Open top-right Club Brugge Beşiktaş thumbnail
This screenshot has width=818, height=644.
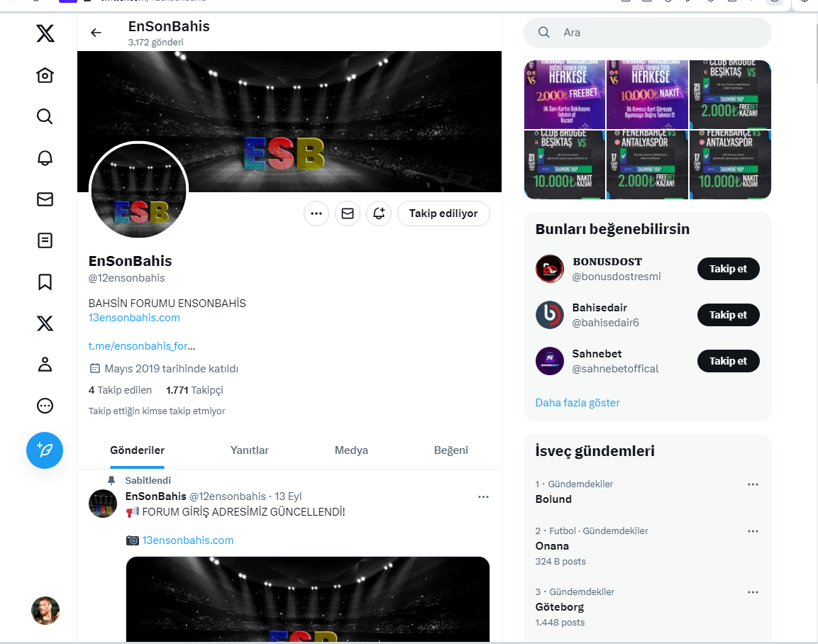730,94
